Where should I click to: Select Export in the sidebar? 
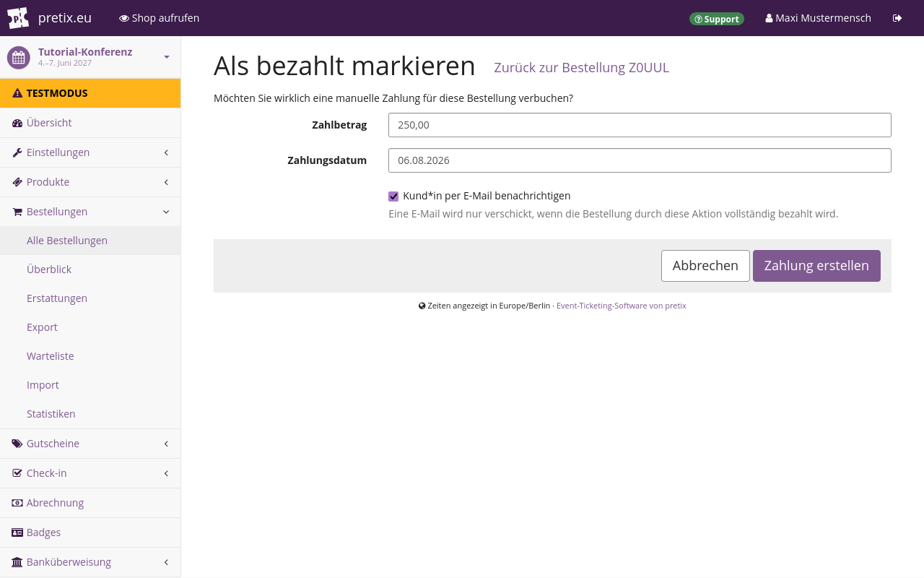[90, 327]
